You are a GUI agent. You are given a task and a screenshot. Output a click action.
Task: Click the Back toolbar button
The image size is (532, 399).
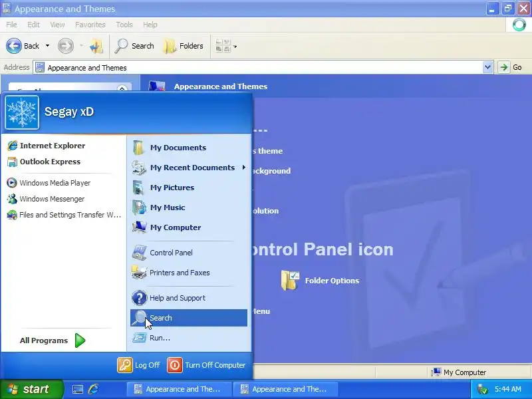click(x=23, y=46)
